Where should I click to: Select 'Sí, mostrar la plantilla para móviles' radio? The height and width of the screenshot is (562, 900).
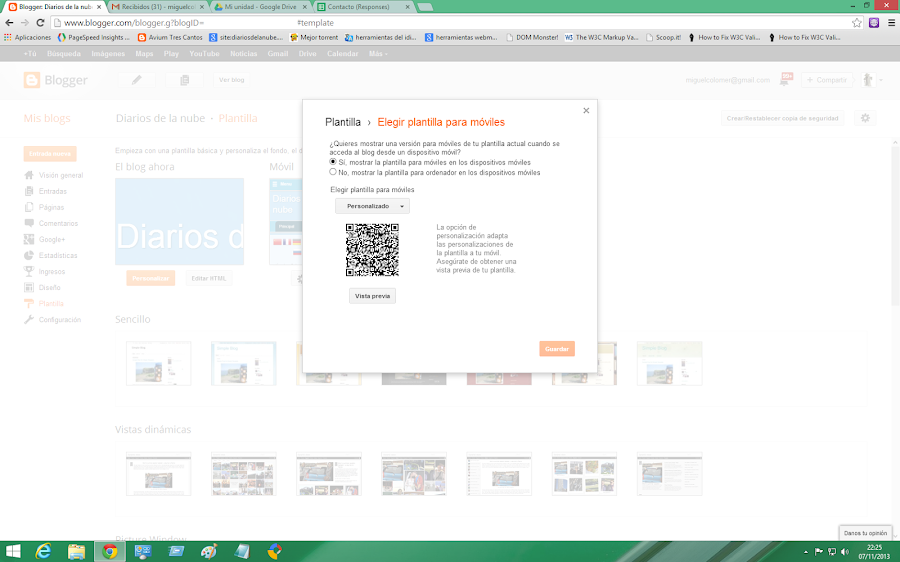tap(333, 162)
